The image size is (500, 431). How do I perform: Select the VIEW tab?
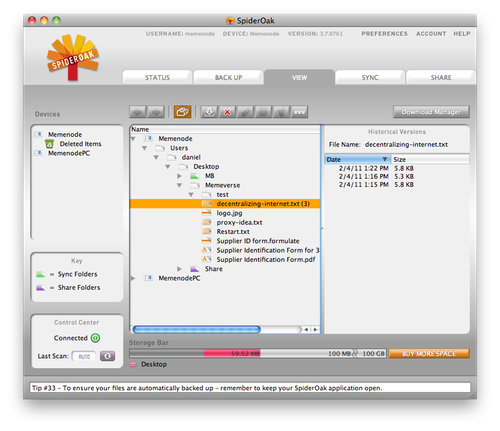(x=299, y=77)
